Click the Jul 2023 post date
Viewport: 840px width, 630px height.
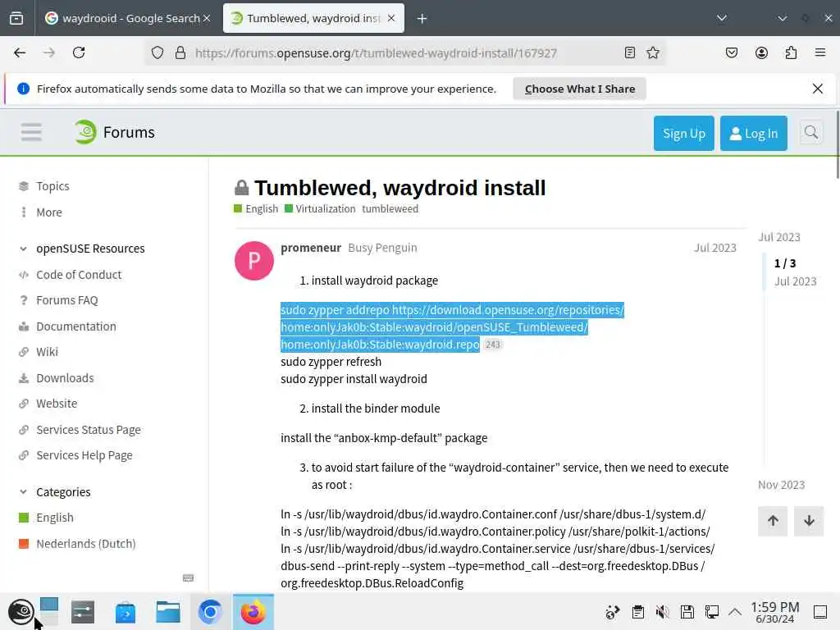pyautogui.click(x=715, y=248)
